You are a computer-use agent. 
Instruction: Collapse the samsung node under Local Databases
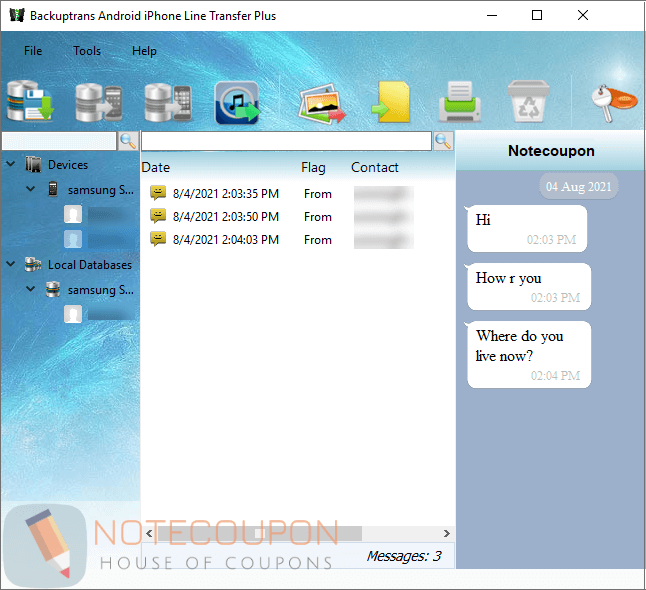30,289
